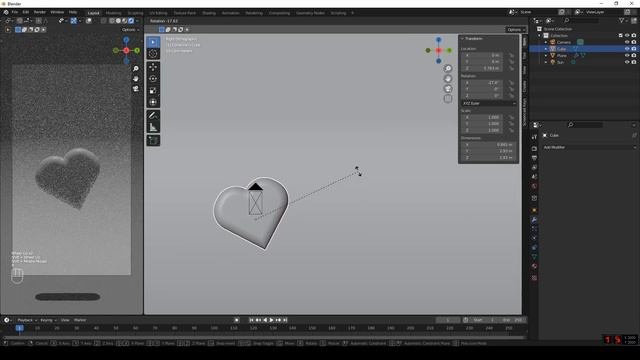640x360 pixels.
Task: Open the Material properties tab icon
Action: point(534,266)
